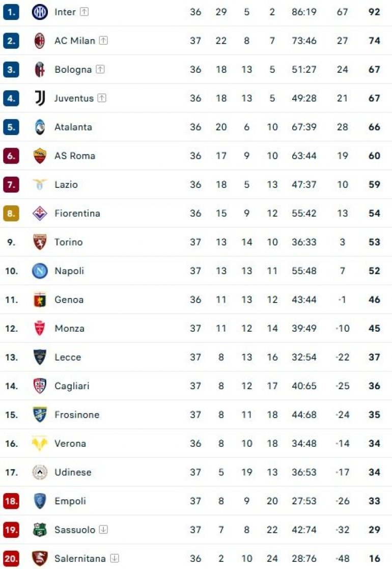Click the AC Milan crest icon
This screenshot has height=569, width=392.
(x=40, y=41)
